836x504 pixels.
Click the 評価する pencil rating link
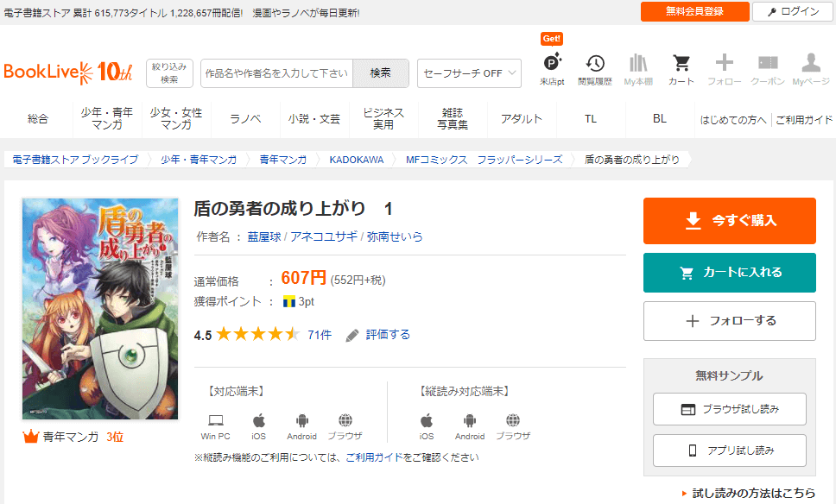tap(378, 335)
